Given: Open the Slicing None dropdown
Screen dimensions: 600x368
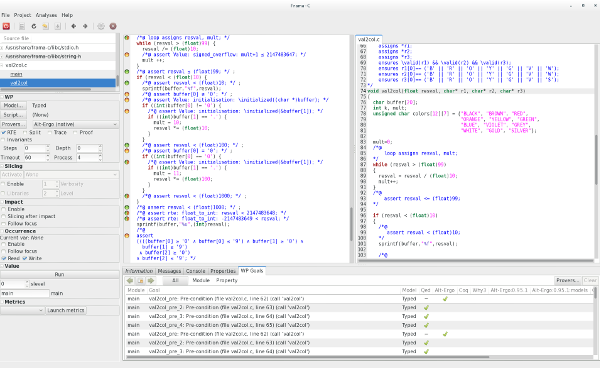Looking at the screenshot, I should coord(72,174).
